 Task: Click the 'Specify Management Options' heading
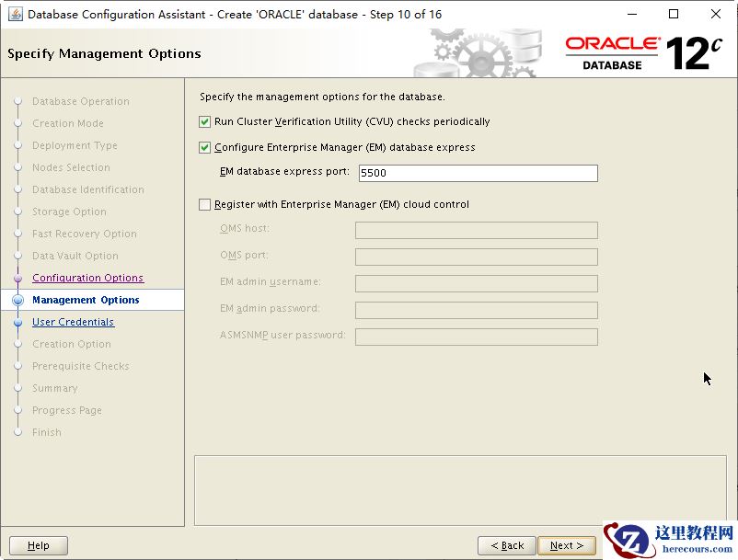point(104,53)
